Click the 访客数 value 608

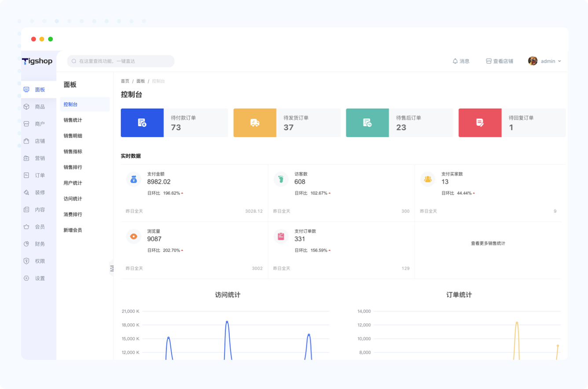pos(300,182)
